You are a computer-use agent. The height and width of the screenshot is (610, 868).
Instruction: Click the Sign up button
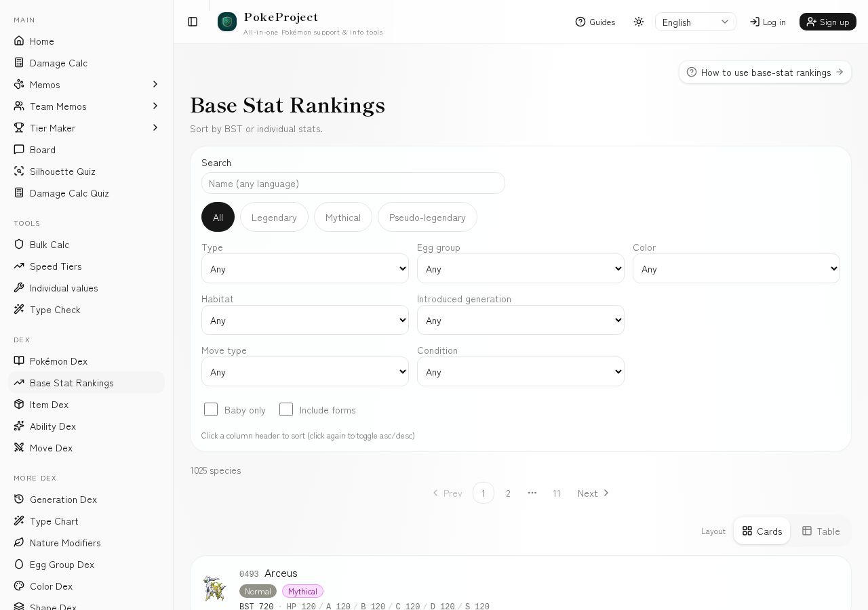pyautogui.click(x=828, y=22)
